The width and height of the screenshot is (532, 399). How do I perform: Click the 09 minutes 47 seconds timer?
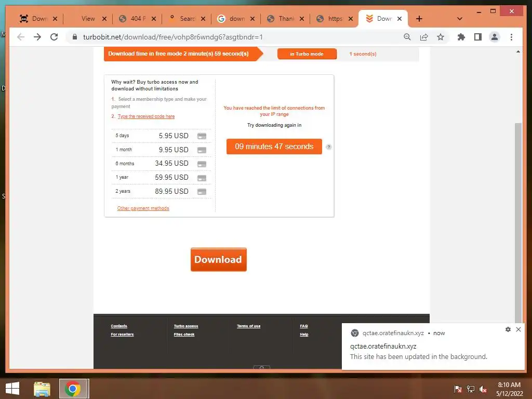coord(274,147)
